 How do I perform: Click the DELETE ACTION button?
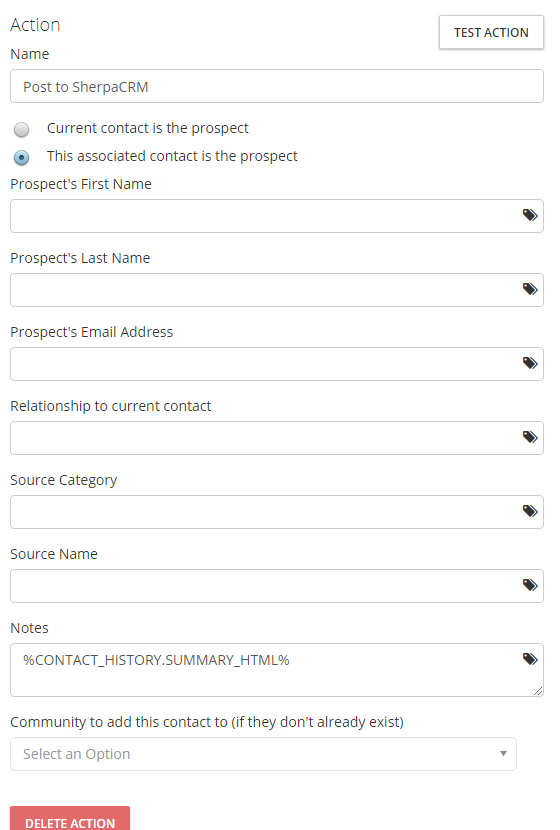point(70,819)
